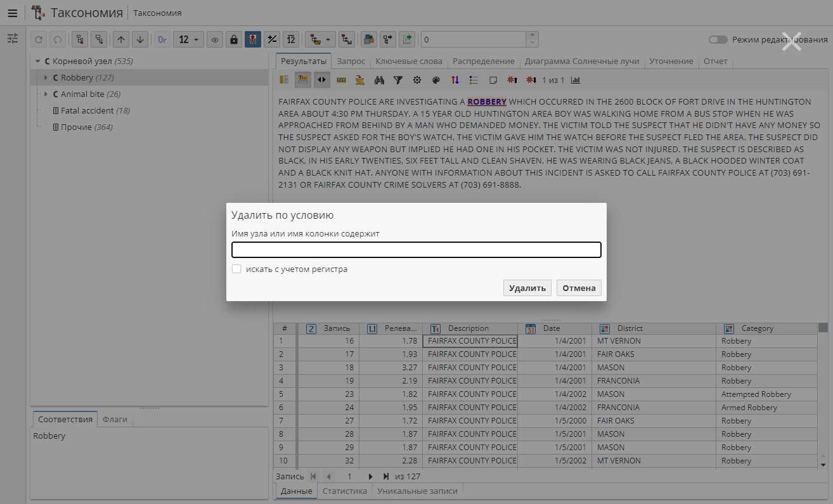
Task: Click the 'Отмена' button
Action: (x=579, y=288)
